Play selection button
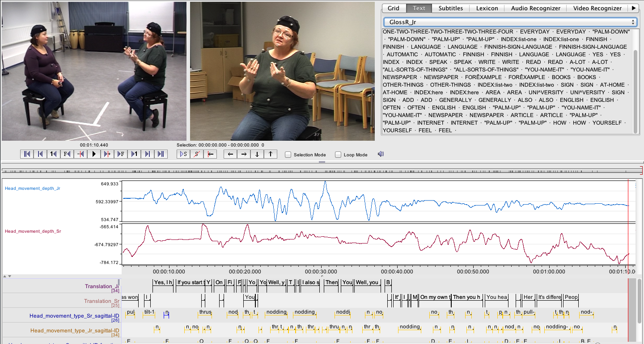 [x=184, y=154]
